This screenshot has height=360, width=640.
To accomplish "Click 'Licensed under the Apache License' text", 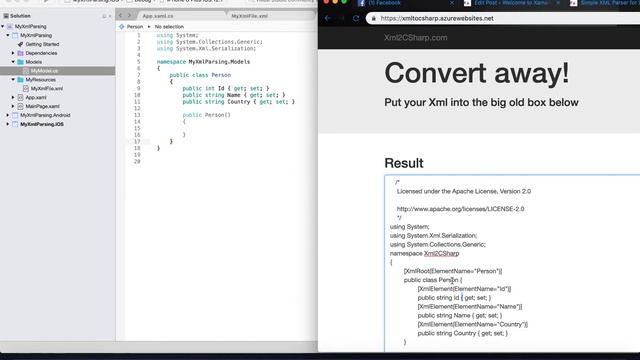I will [x=464, y=191].
